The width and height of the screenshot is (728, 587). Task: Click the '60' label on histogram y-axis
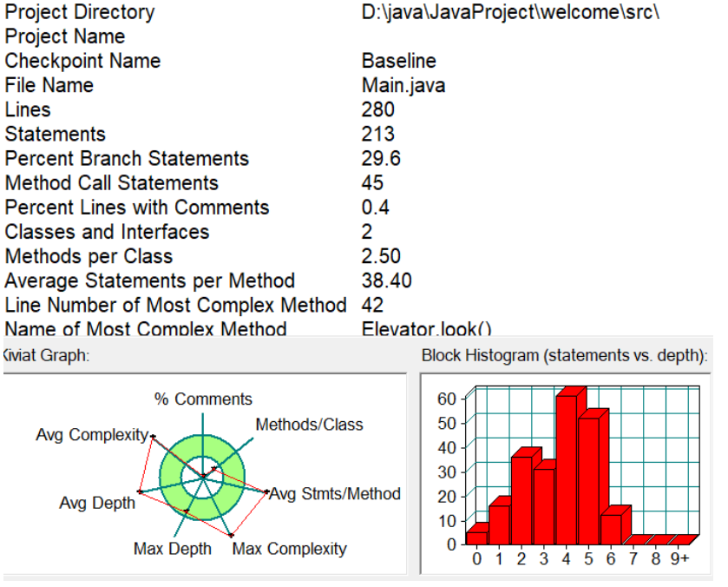(x=447, y=399)
